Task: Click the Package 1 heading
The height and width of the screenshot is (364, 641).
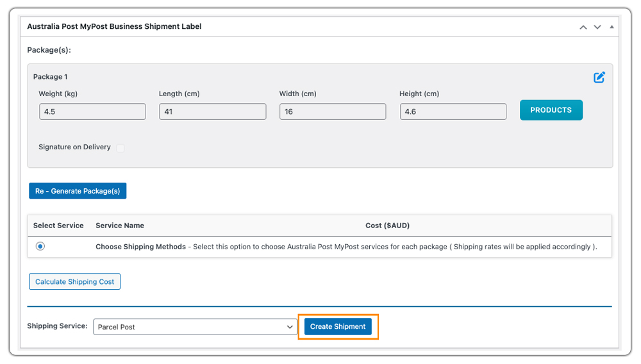Action: tap(50, 77)
